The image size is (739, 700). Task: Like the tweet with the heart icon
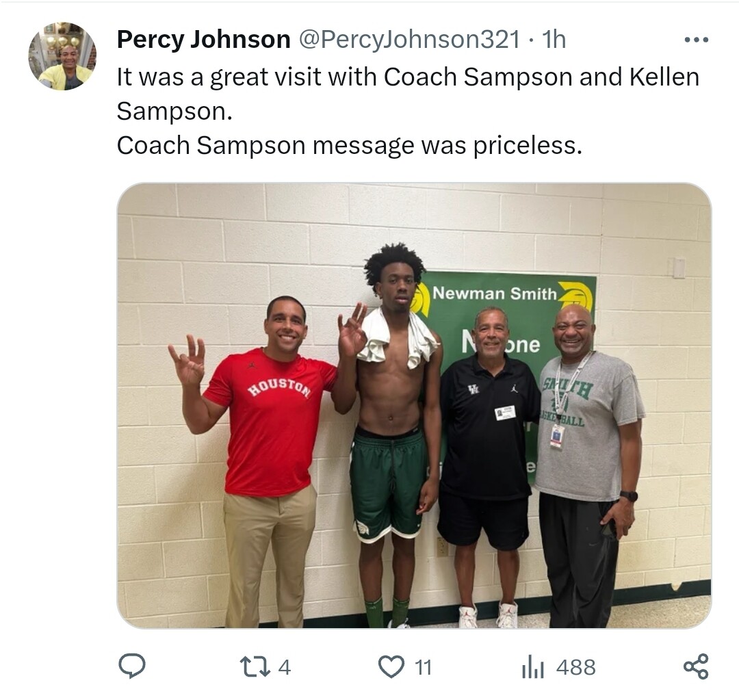pos(391,667)
